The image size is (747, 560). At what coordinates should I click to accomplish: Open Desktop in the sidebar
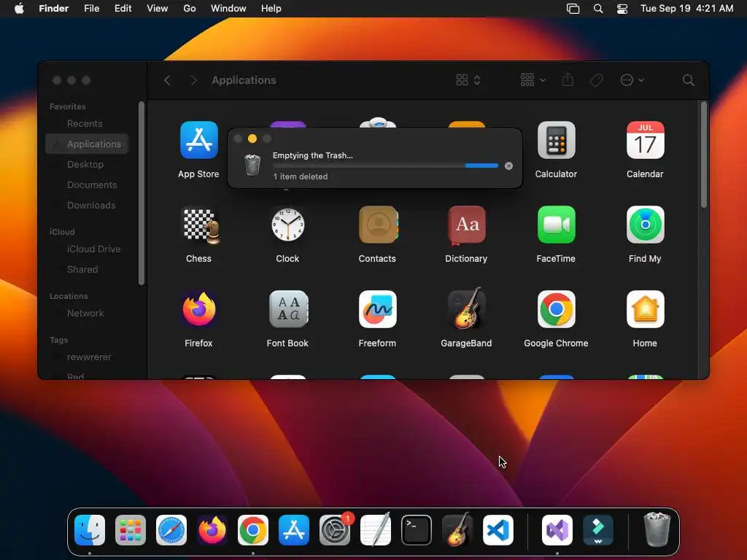(85, 164)
